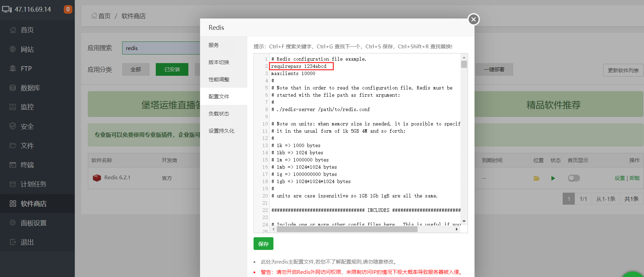Viewport: 644px width, 277px height.
Task: Click 面板设置 in the left sidebar menu
Action: point(33,223)
